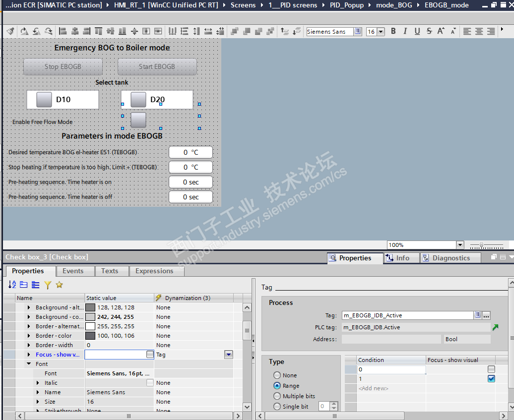This screenshot has width=514, height=420.
Task: Distribute vertically with equal spacing icon
Action: (x=184, y=31)
